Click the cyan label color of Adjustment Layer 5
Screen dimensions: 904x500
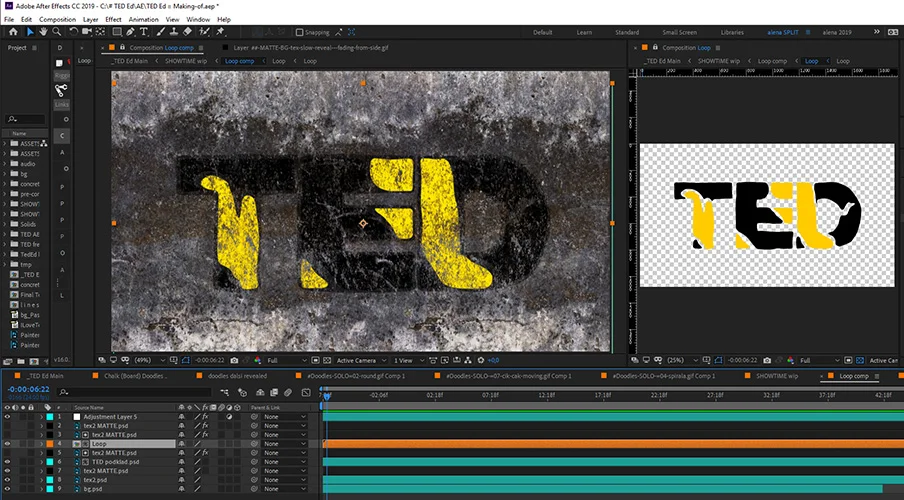click(x=50, y=416)
